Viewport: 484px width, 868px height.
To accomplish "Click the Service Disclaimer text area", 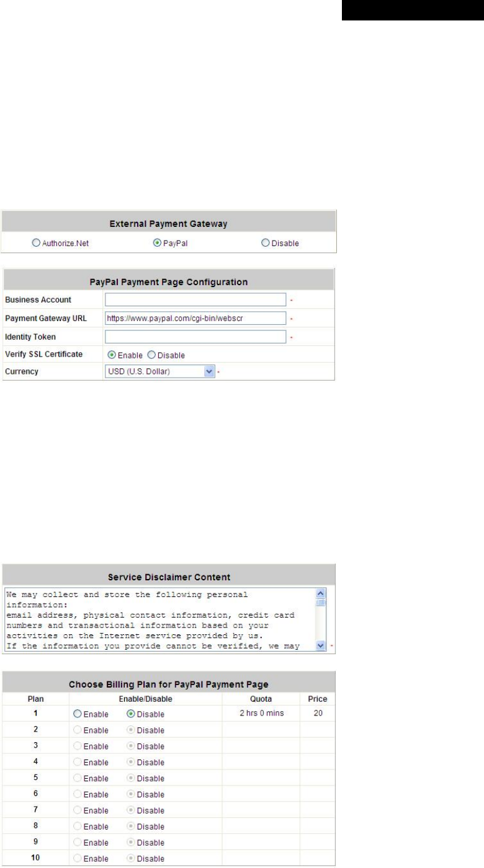I will pyautogui.click(x=161, y=620).
